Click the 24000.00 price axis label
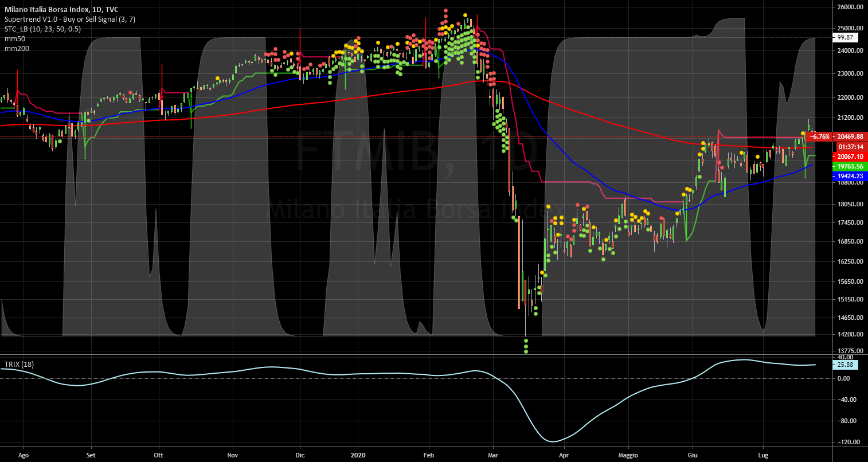868x462 pixels. pos(849,50)
